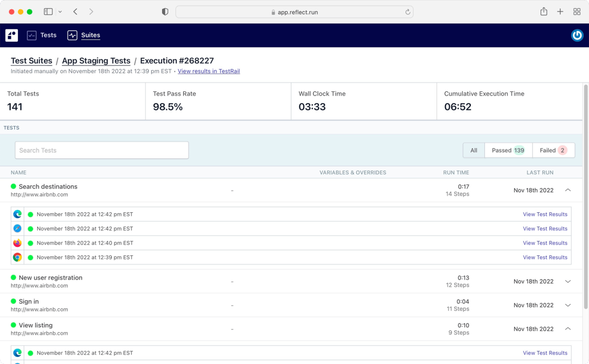
Task: Click the Sign in test name
Action: [29, 301]
